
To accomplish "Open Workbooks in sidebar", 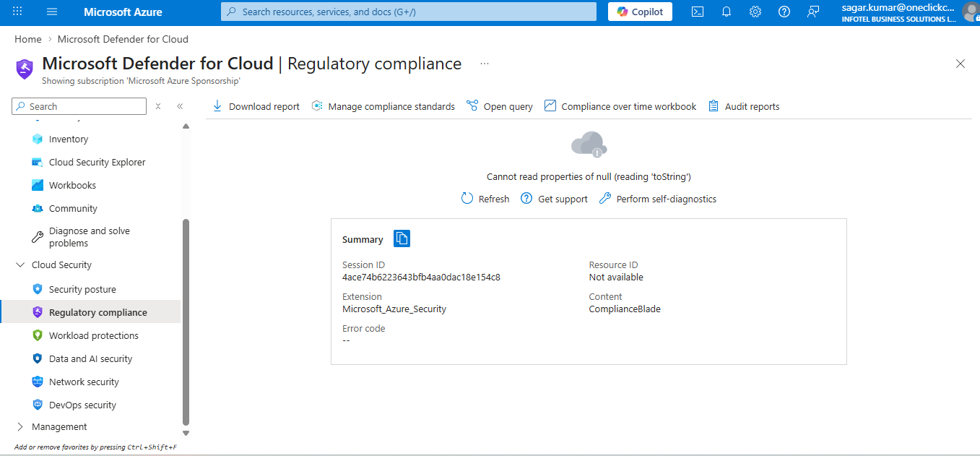I will point(72,185).
